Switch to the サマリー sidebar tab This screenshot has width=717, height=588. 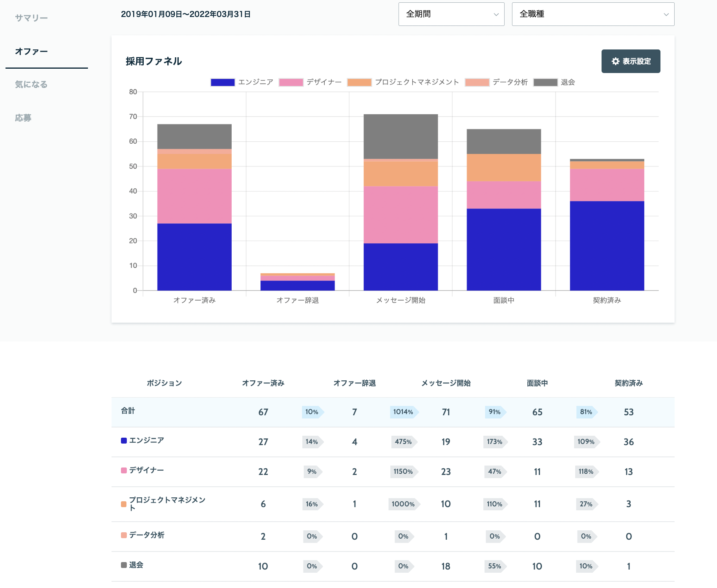pos(31,18)
